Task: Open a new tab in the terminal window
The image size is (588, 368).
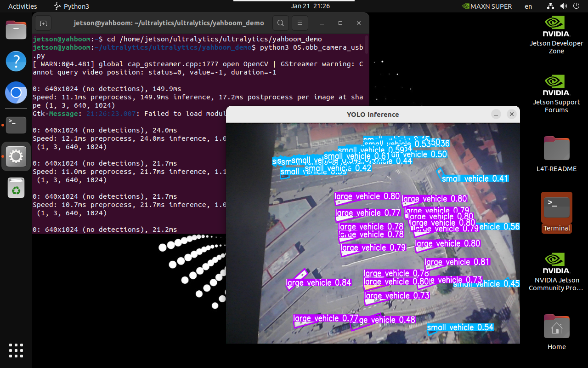Action: point(43,23)
